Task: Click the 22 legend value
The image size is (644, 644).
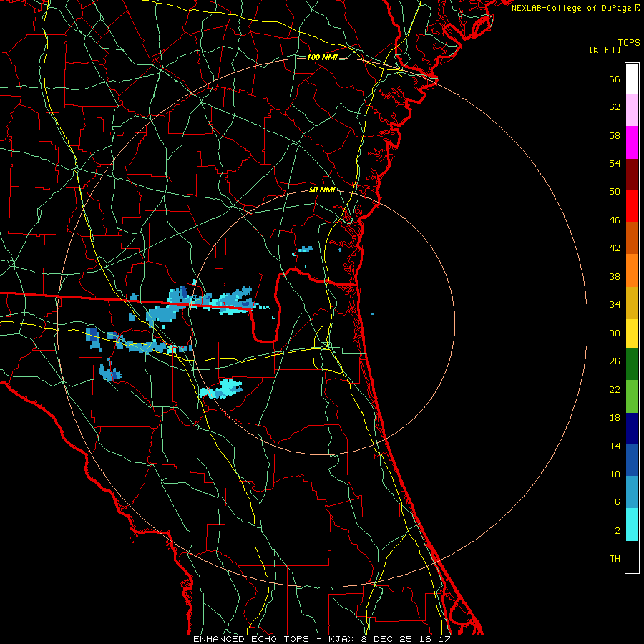Action: pyautogui.click(x=615, y=389)
